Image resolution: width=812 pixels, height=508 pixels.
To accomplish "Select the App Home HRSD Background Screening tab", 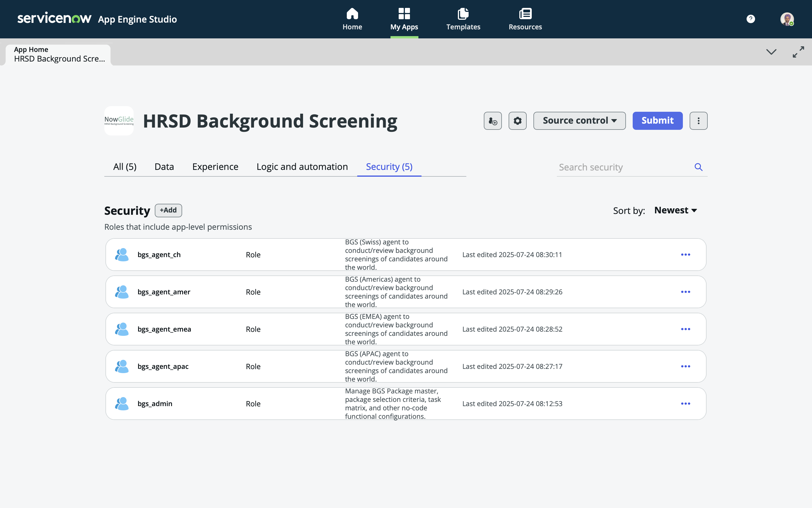I will 58,54.
